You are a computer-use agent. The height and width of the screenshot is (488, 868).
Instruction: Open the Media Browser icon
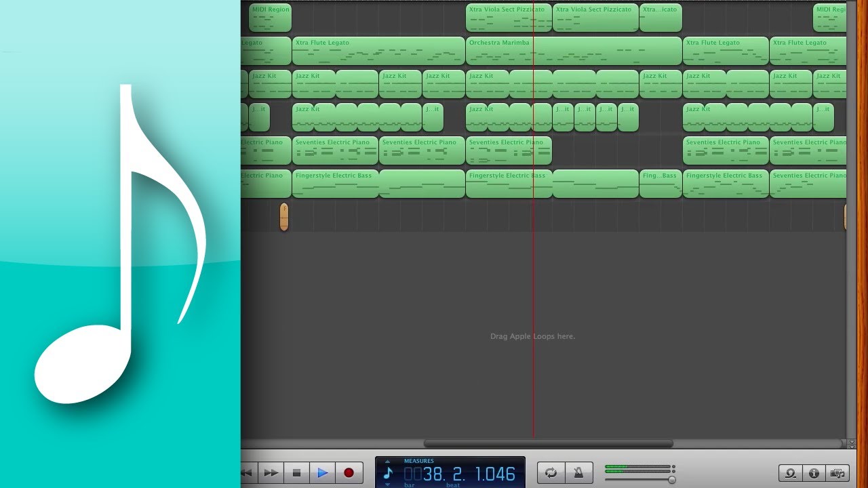[x=838, y=473]
